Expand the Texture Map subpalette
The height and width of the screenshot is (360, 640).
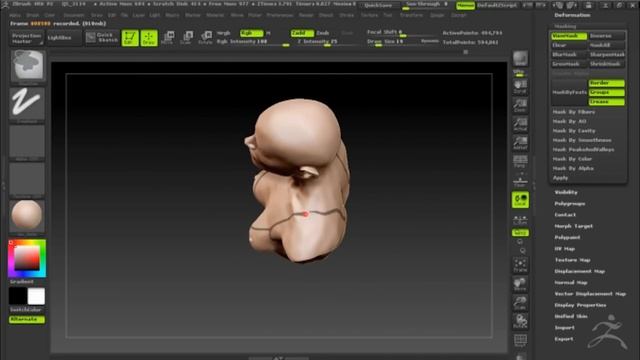click(x=572, y=260)
